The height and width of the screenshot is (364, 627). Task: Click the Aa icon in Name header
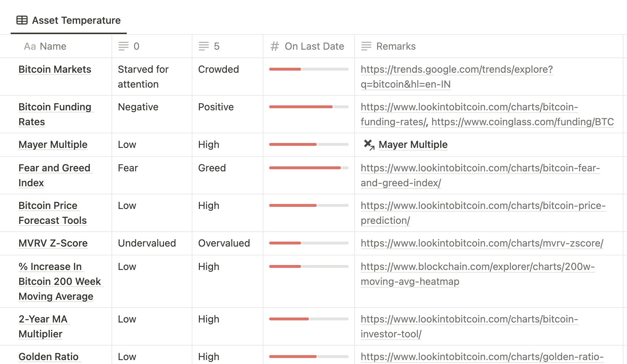click(x=30, y=46)
